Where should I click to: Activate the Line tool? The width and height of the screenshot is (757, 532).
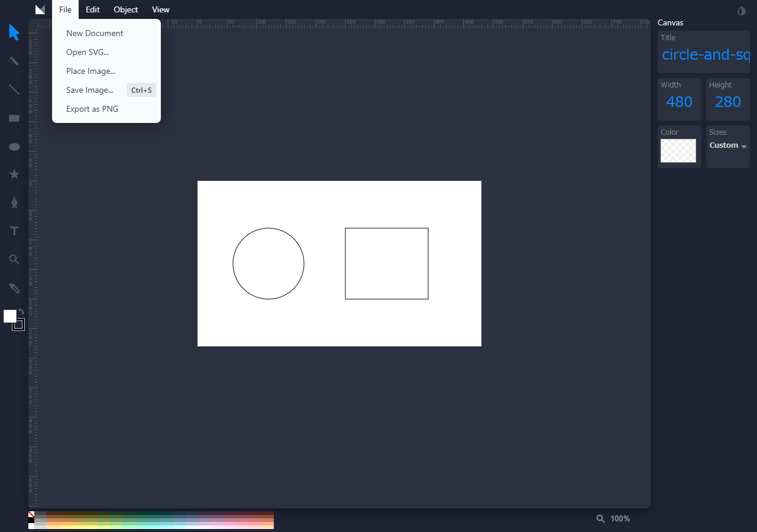(x=14, y=89)
